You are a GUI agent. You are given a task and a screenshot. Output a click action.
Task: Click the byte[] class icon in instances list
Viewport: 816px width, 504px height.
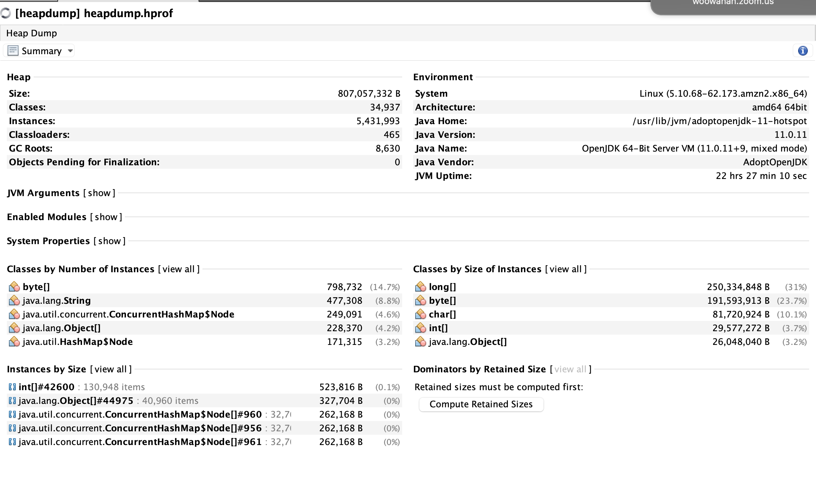click(x=14, y=287)
